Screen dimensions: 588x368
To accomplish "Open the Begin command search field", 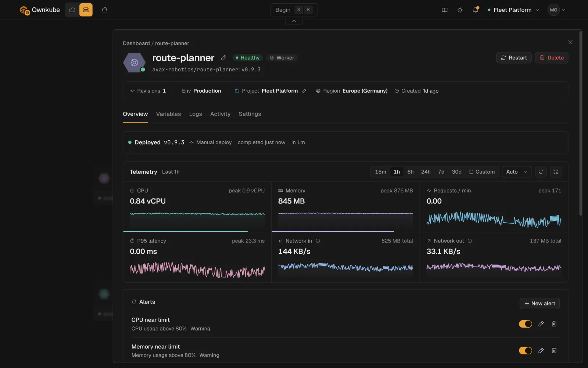I will [x=294, y=10].
